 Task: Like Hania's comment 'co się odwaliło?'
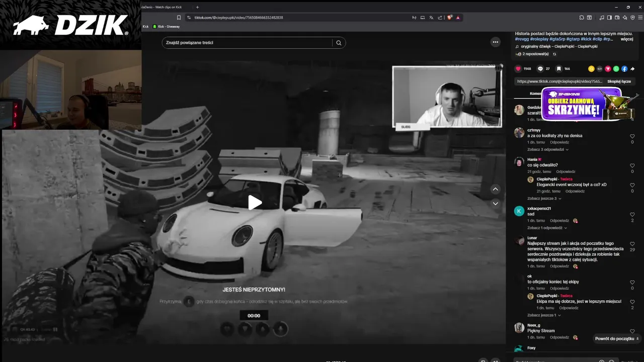click(632, 165)
